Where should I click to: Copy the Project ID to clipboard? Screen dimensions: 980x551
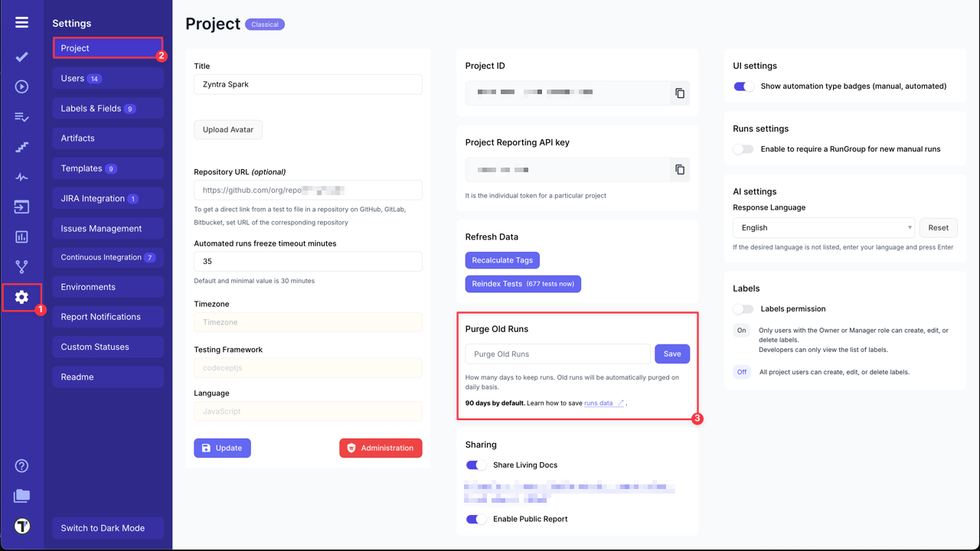pyautogui.click(x=679, y=93)
